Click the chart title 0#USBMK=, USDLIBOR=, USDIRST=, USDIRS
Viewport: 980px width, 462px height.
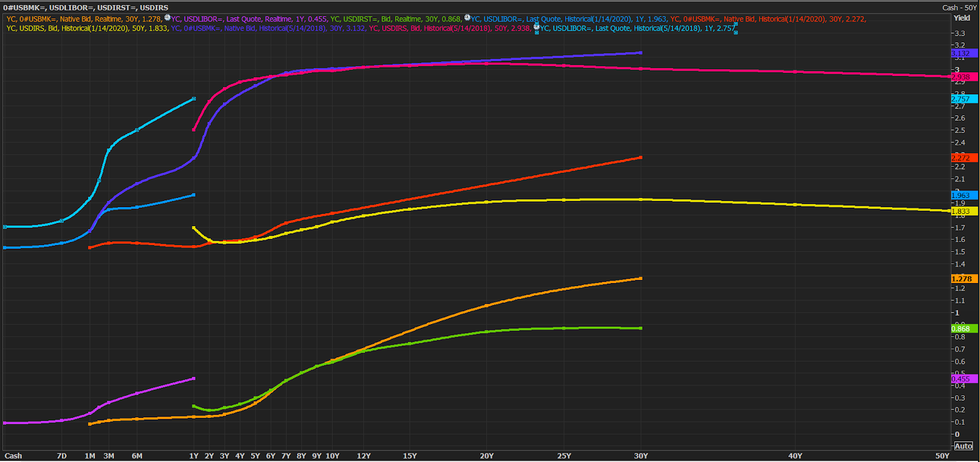pyautogui.click(x=86, y=8)
